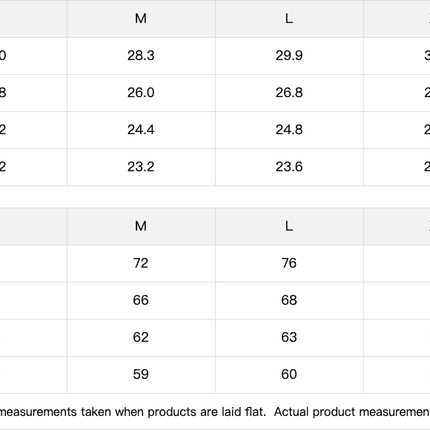Click the 26.8 value cell

coord(289,93)
